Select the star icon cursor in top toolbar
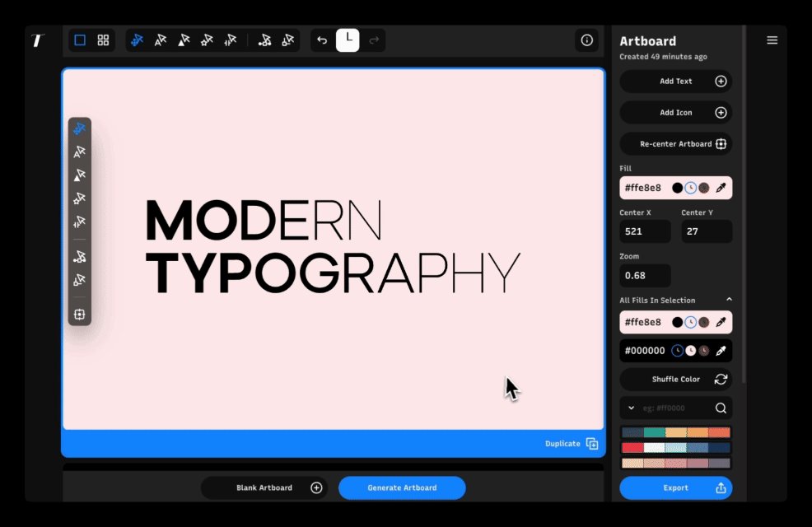Image resolution: width=812 pixels, height=527 pixels. tap(208, 40)
